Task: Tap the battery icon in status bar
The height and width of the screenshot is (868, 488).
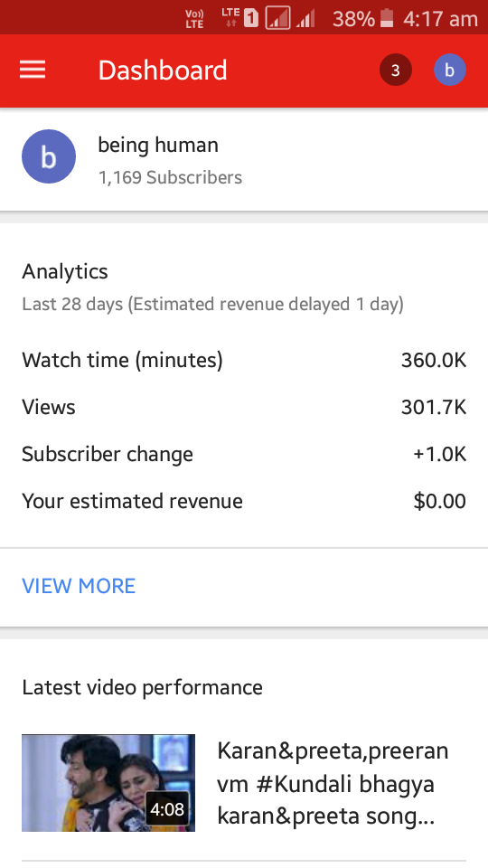Action: [x=388, y=18]
